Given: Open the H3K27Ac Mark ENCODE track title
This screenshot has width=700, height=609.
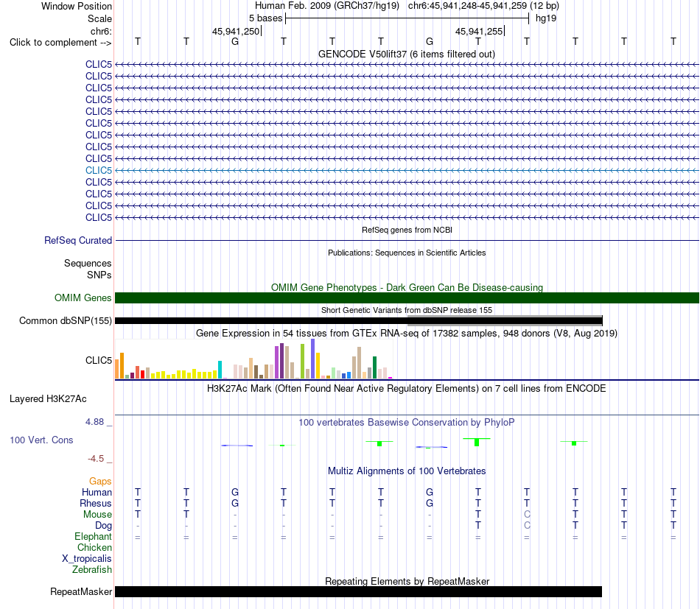Looking at the screenshot, I should (x=407, y=389).
